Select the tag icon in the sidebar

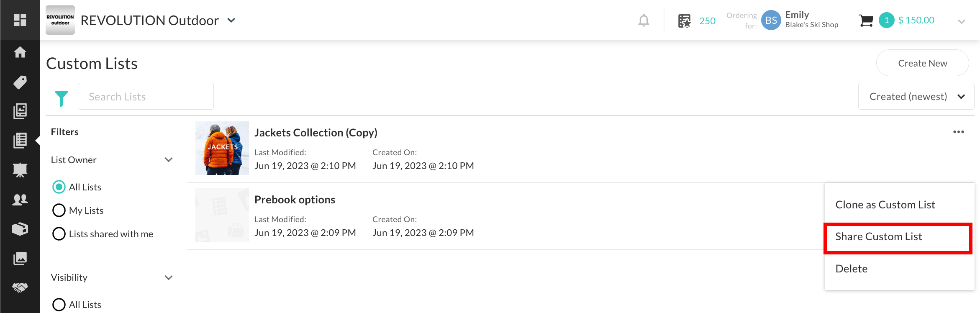[x=19, y=82]
